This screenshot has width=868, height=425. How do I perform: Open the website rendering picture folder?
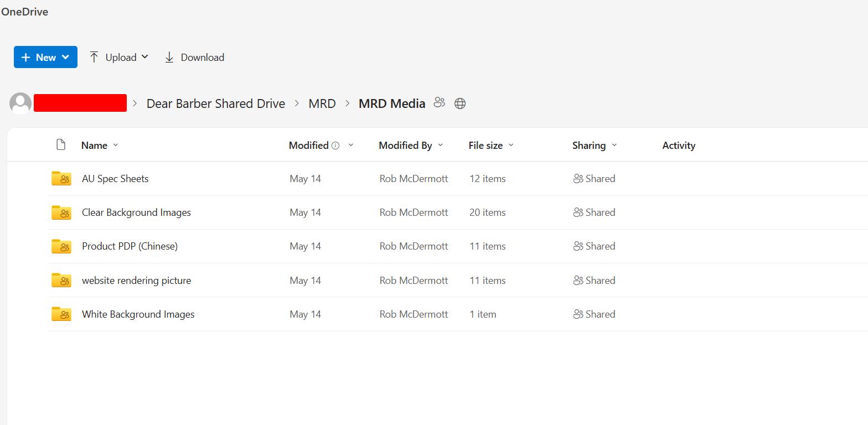click(137, 280)
